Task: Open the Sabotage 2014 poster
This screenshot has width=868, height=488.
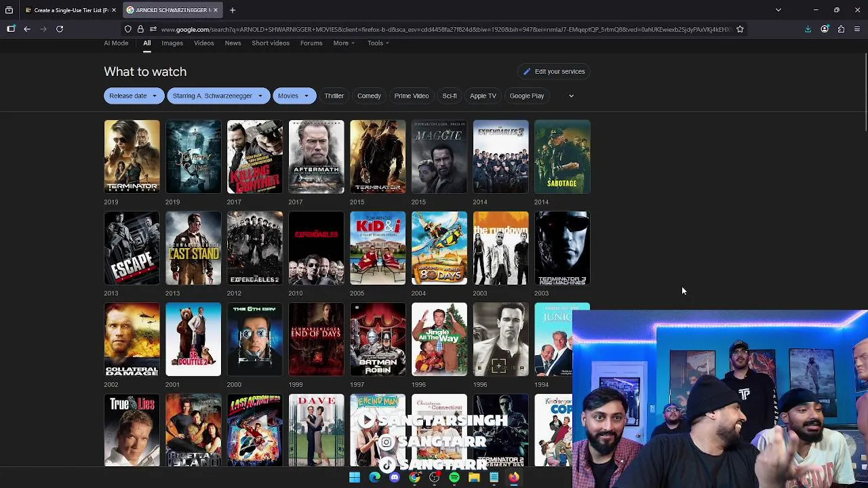Action: point(562,157)
